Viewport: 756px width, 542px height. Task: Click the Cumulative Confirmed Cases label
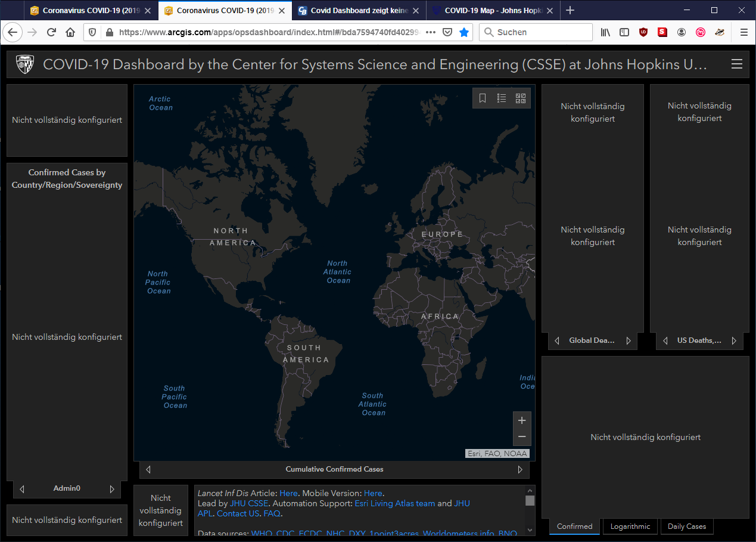tap(334, 469)
